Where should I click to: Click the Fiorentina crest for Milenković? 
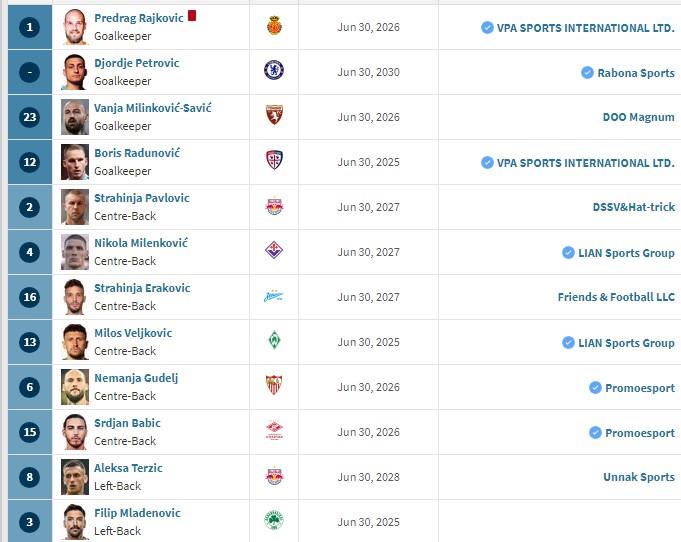click(x=274, y=251)
